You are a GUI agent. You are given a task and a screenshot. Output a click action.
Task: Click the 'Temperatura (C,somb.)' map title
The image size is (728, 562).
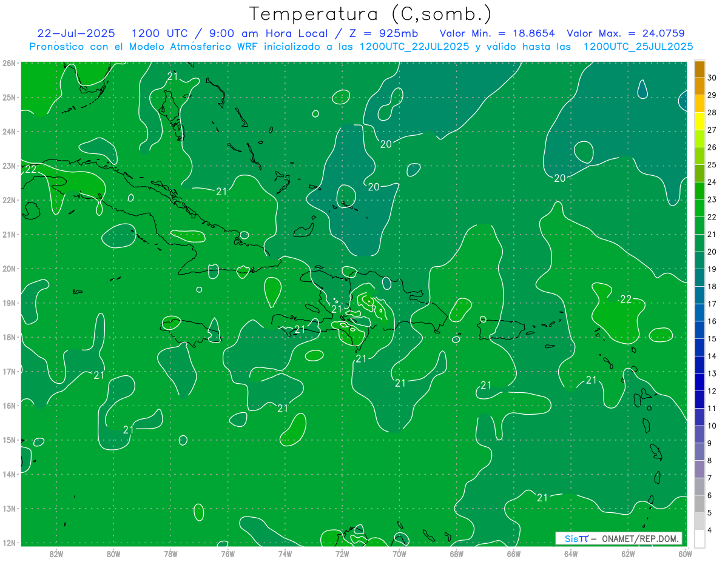click(x=371, y=15)
